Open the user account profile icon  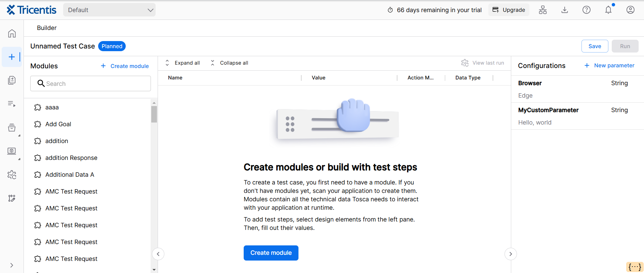(630, 10)
